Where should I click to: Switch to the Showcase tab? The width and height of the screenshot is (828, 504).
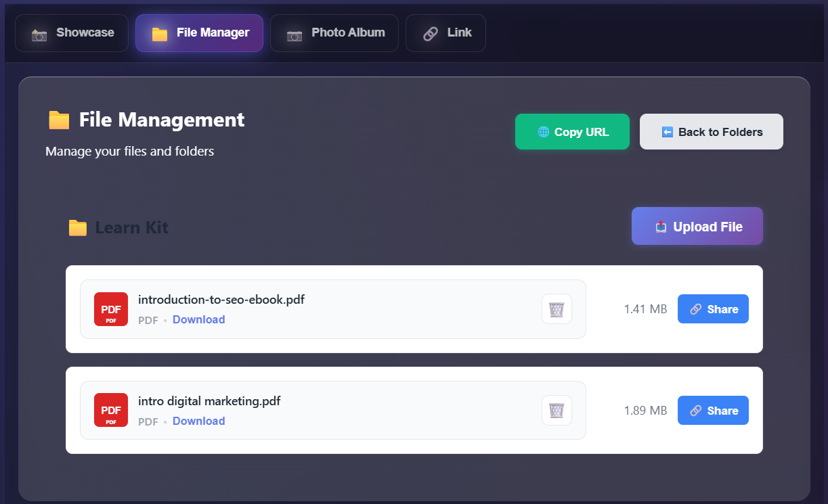tap(71, 32)
